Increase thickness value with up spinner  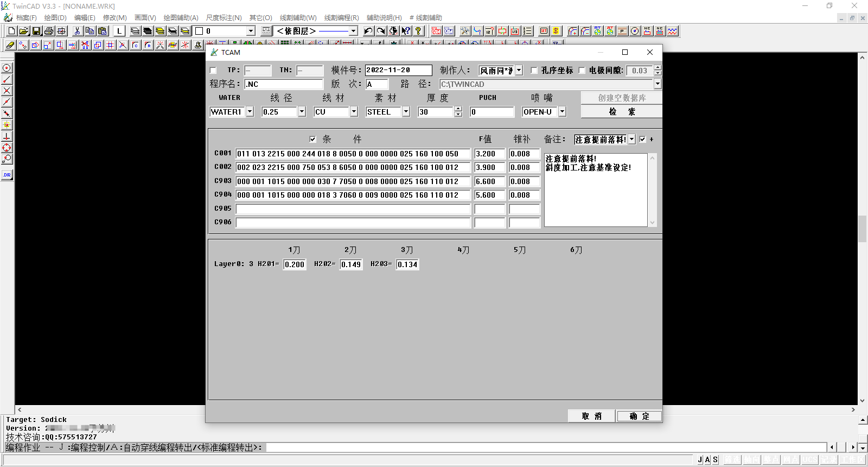[458, 109]
